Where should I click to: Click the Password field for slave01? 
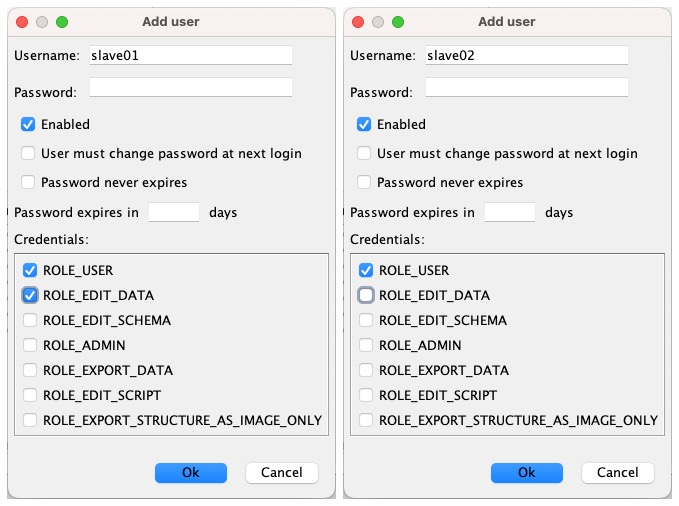click(x=190, y=88)
